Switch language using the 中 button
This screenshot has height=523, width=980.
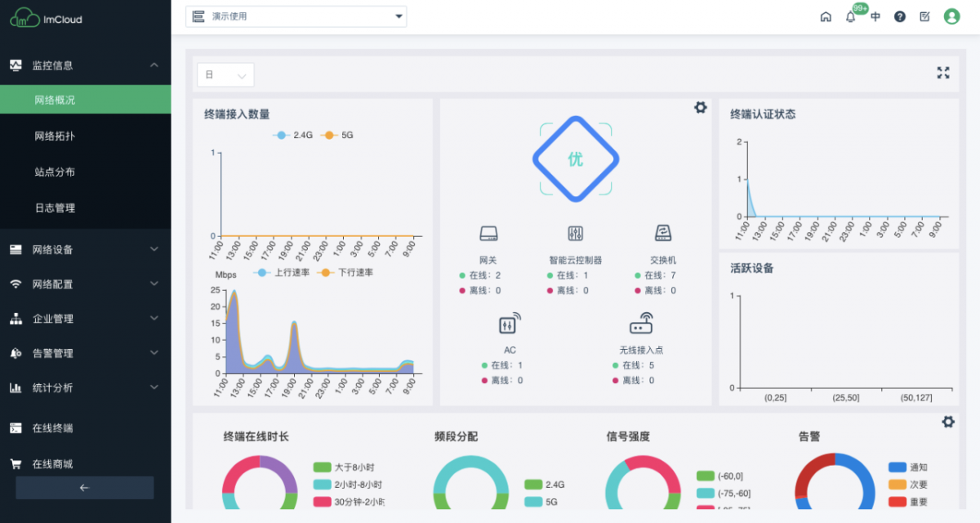875,16
